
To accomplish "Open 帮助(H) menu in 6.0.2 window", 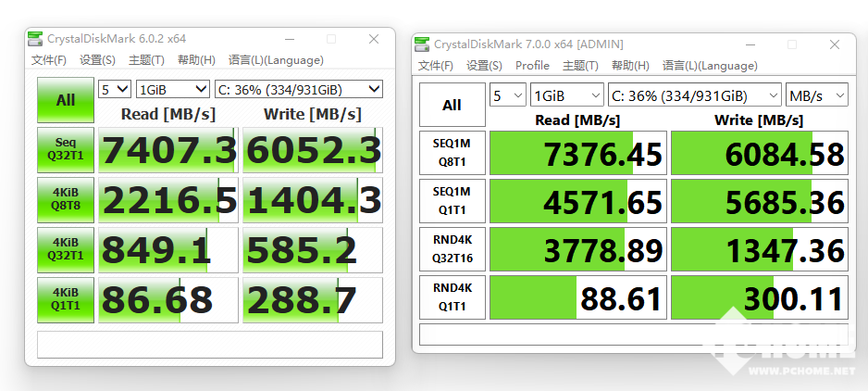I will coord(196,60).
